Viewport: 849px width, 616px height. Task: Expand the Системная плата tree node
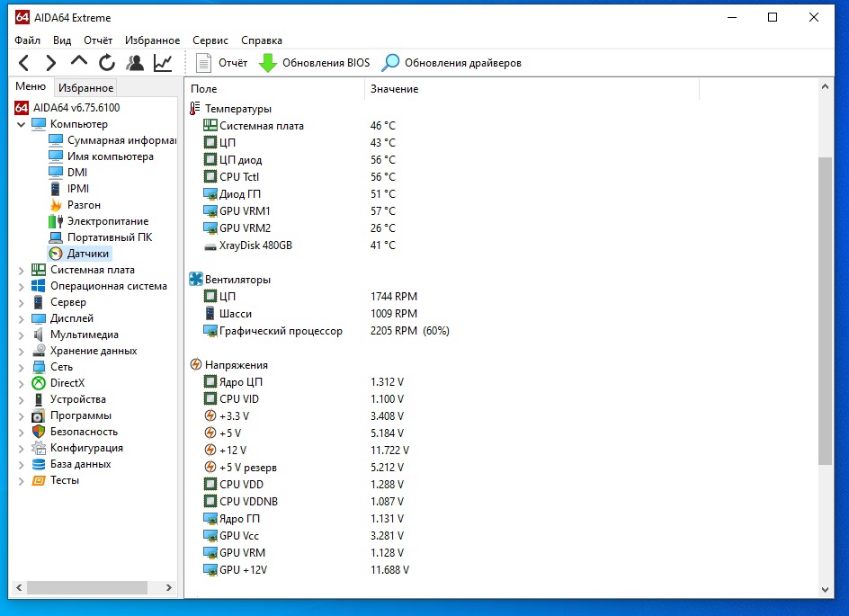(21, 270)
